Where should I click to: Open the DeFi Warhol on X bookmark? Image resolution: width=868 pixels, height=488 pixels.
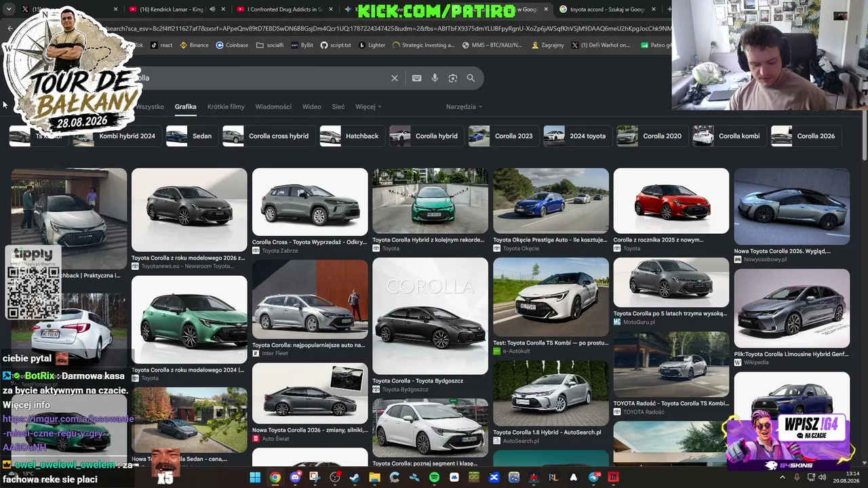click(x=601, y=45)
